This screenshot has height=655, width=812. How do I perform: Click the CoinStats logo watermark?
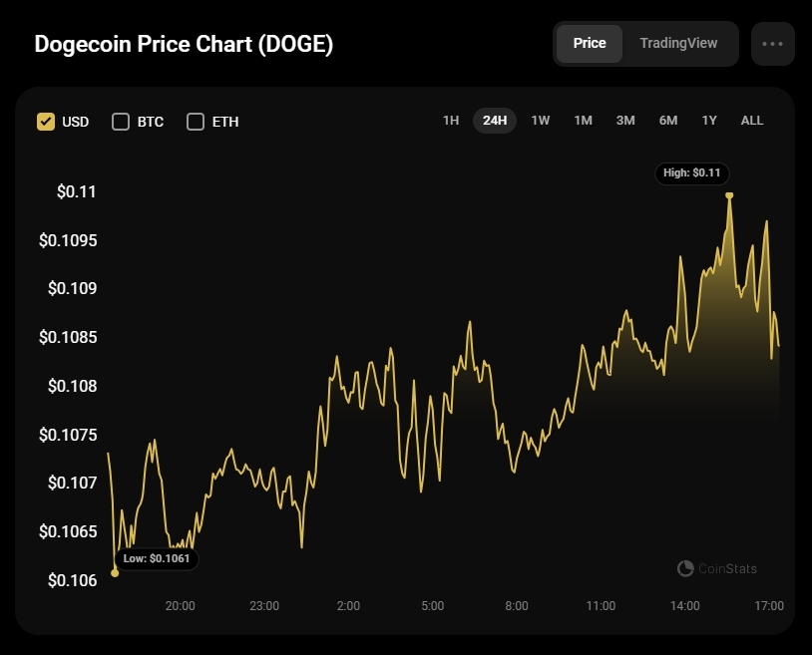click(717, 568)
